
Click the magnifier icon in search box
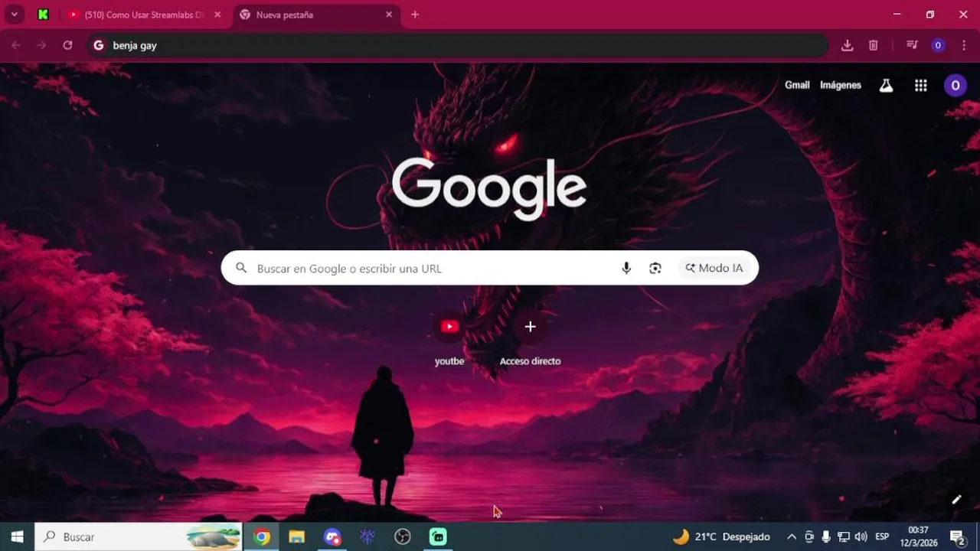click(241, 268)
